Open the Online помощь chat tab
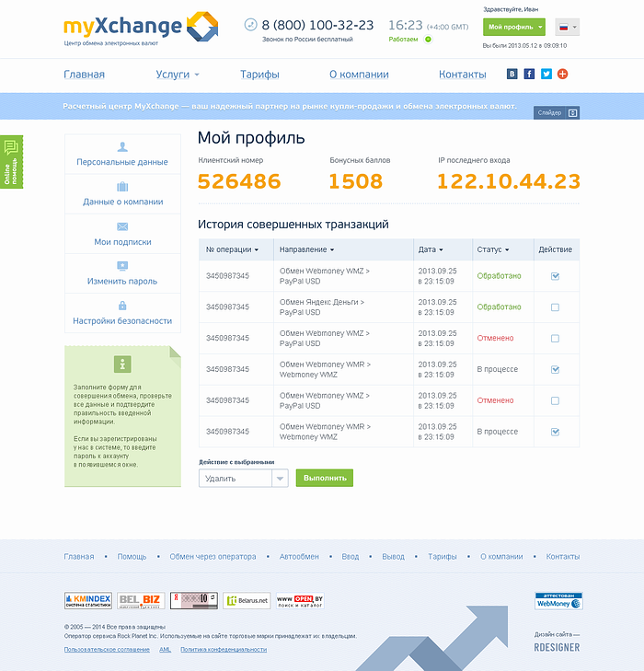Screen dimensions: 644x671 tap(12, 162)
